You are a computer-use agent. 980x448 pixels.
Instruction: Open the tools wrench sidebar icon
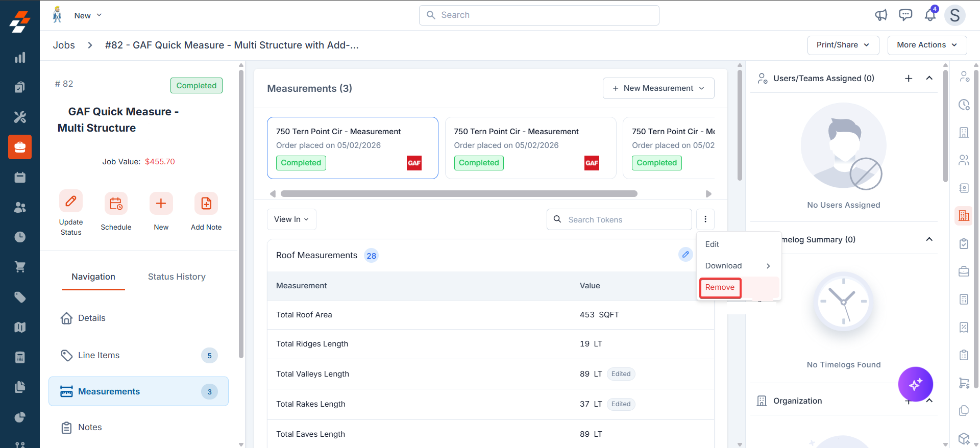coord(20,117)
